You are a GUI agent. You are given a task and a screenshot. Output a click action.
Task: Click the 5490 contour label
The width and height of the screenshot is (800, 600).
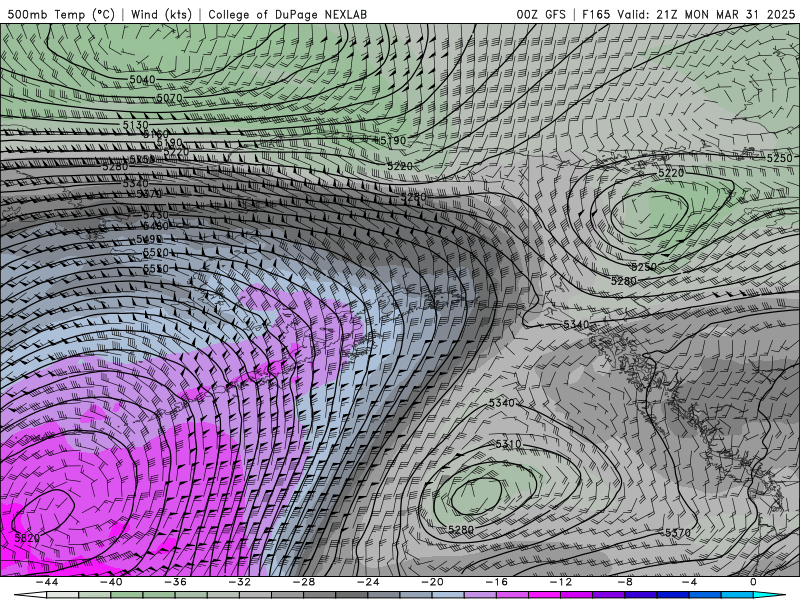[x=149, y=239]
